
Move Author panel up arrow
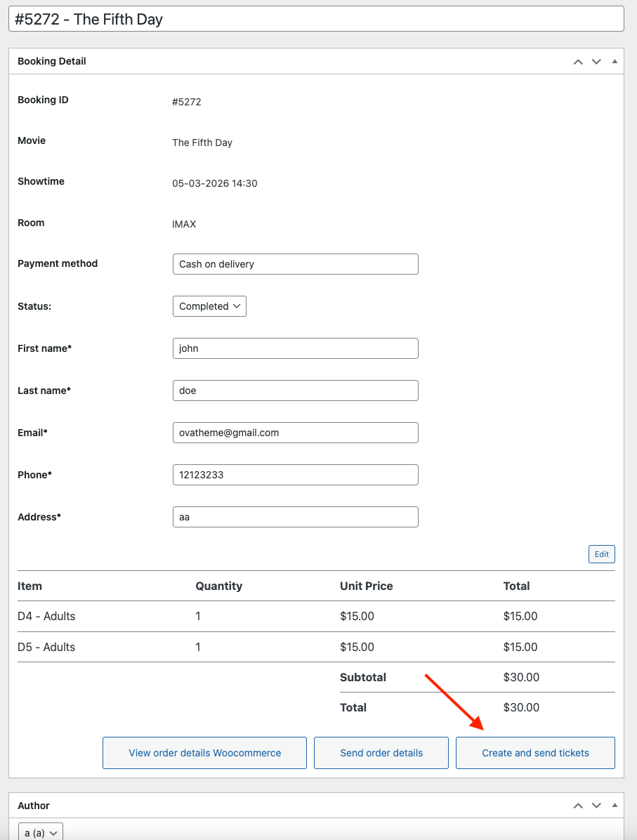578,805
